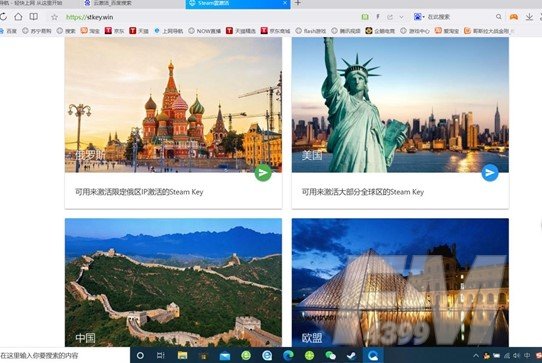Click the search magnifier icon in the toolbar
This screenshot has width=542, height=363.
pyautogui.click(x=498, y=17)
